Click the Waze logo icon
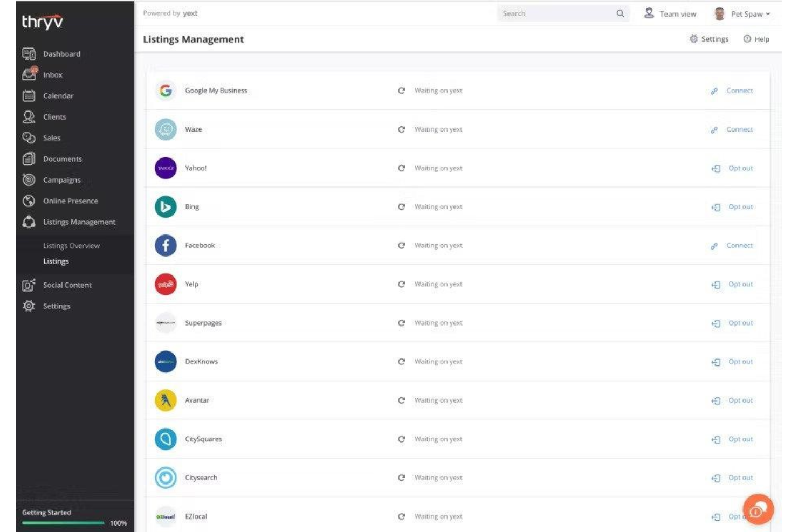 pyautogui.click(x=166, y=129)
